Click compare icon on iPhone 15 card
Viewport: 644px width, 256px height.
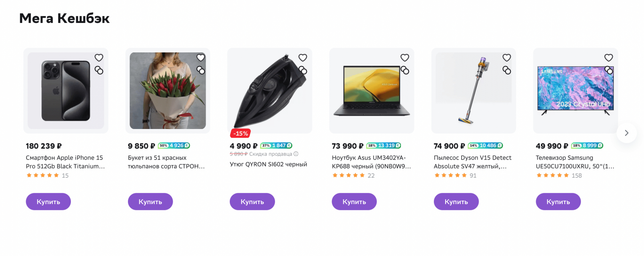click(x=99, y=71)
